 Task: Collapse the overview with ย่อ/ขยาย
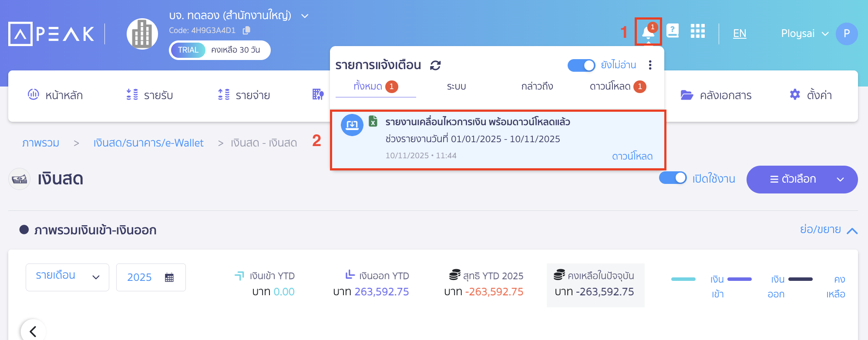click(x=828, y=230)
